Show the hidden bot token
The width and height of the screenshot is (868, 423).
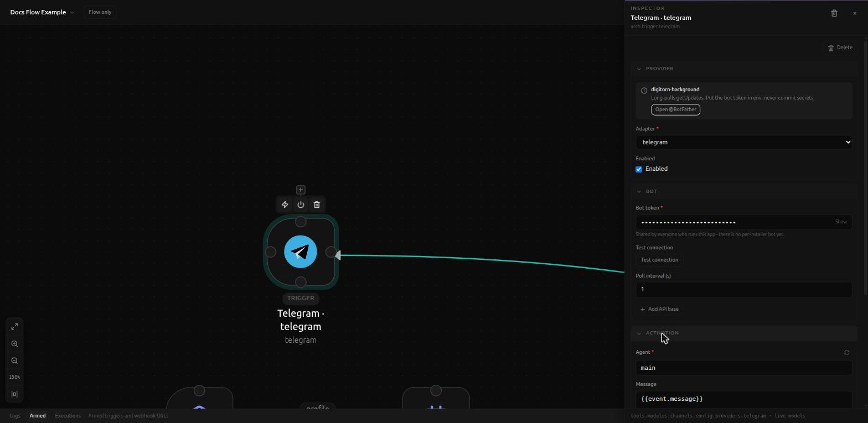coord(840,222)
